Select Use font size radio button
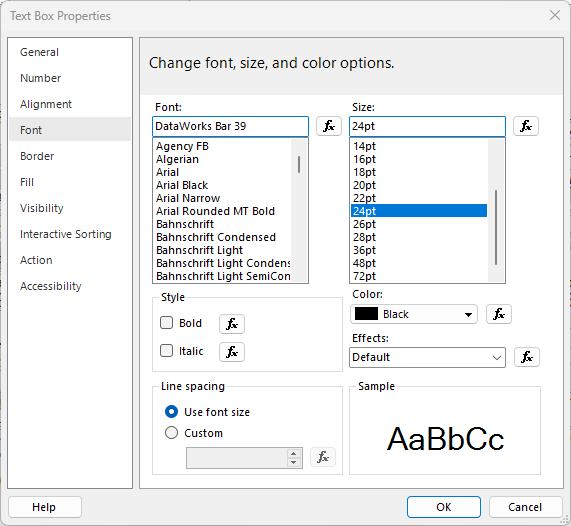 click(x=171, y=412)
